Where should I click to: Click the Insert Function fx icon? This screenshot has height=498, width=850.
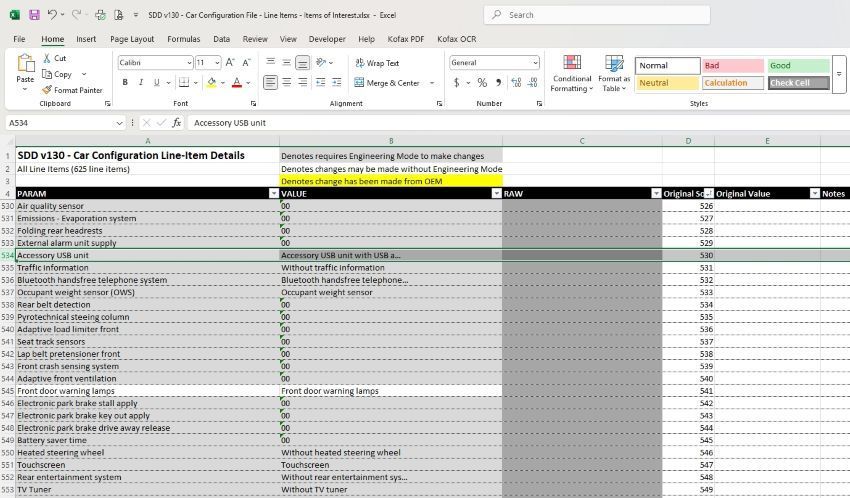point(177,123)
